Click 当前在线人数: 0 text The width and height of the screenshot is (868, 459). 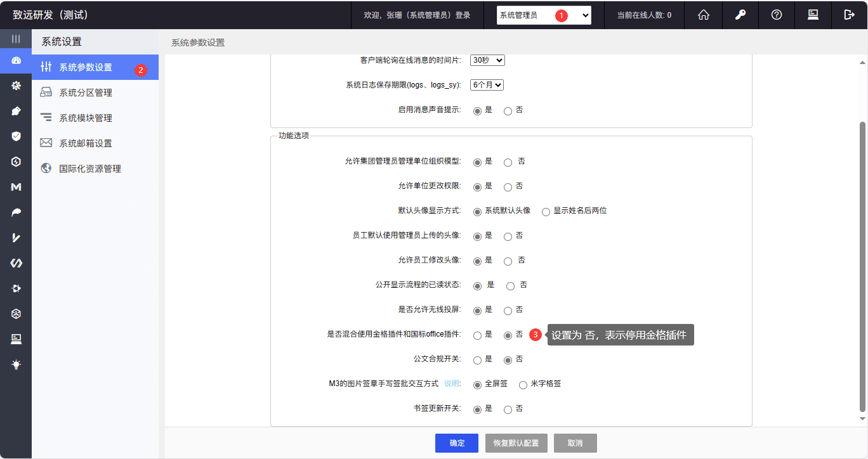tap(644, 15)
